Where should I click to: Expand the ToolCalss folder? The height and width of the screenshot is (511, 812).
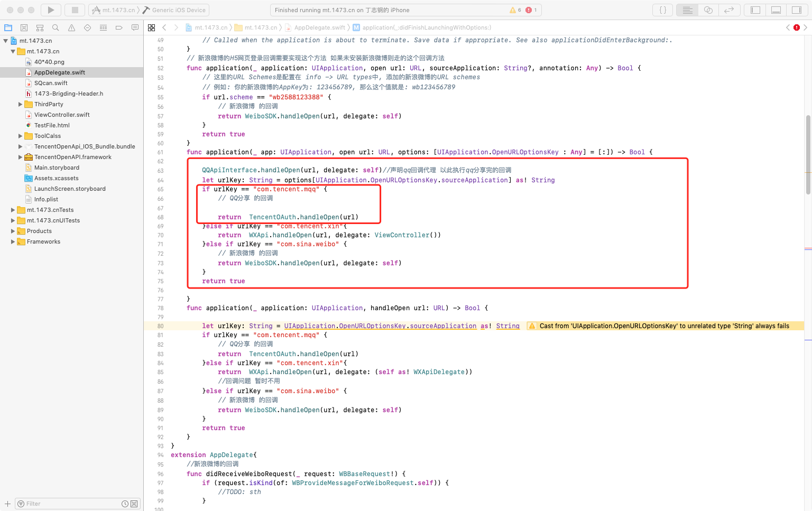coord(21,136)
